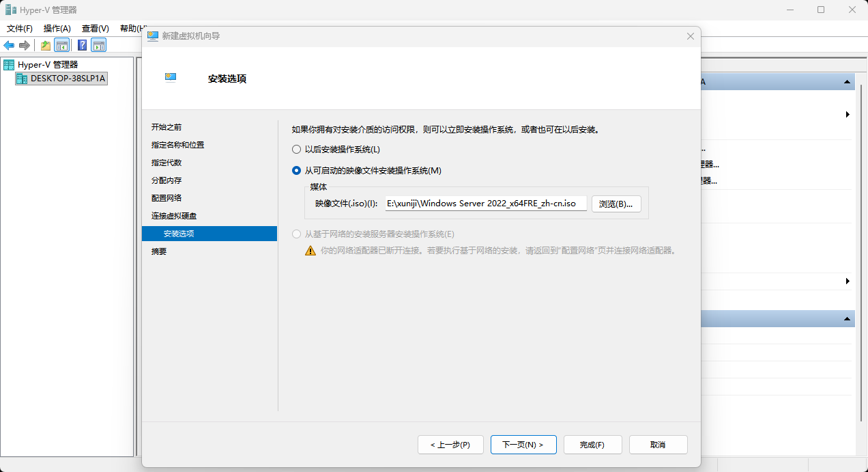Toggle the Show/Hide Action Pane toolbar icon

[99, 45]
